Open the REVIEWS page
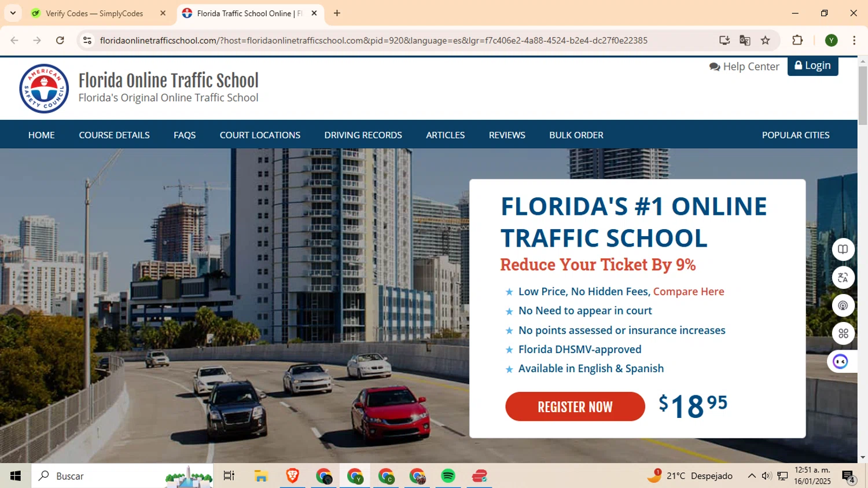 click(x=507, y=135)
